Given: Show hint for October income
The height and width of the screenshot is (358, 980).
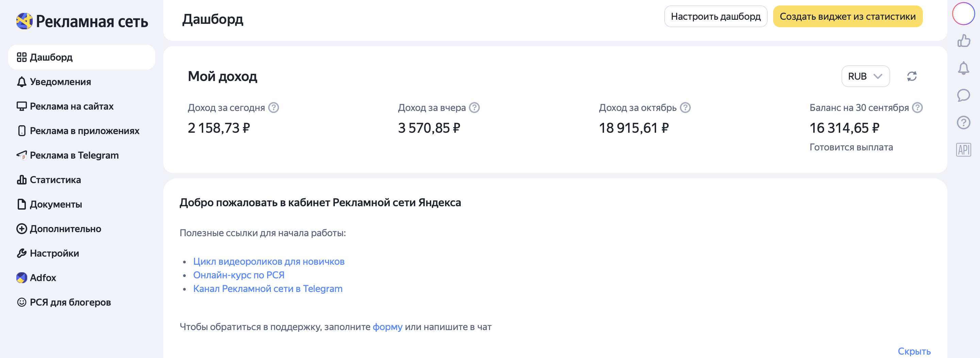Looking at the screenshot, I should (685, 108).
